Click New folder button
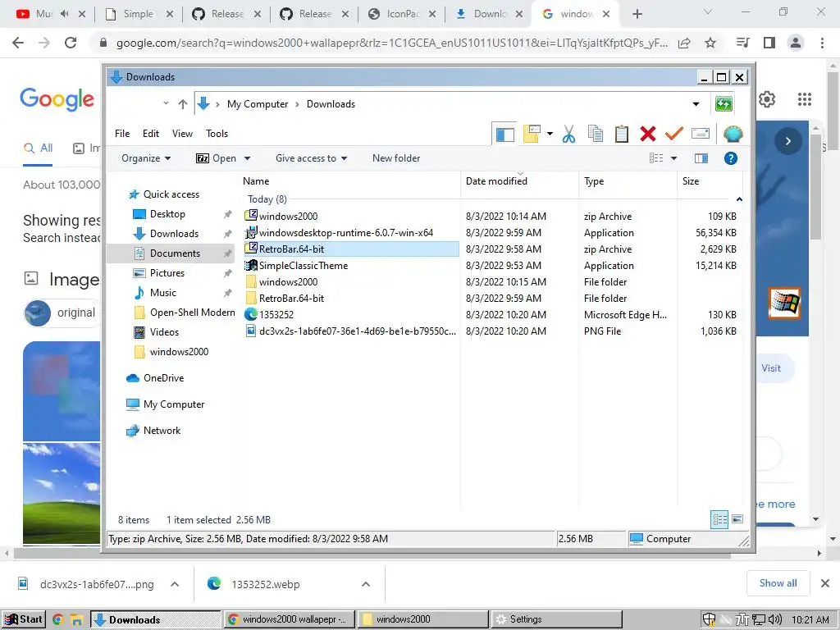The height and width of the screenshot is (630, 840). [x=396, y=158]
